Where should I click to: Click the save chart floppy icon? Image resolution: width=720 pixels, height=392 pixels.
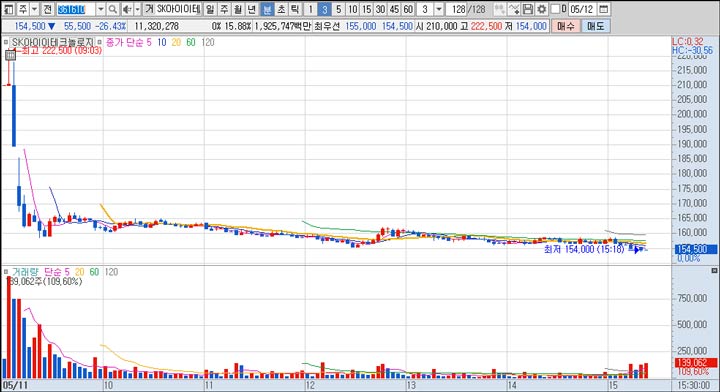click(x=528, y=9)
